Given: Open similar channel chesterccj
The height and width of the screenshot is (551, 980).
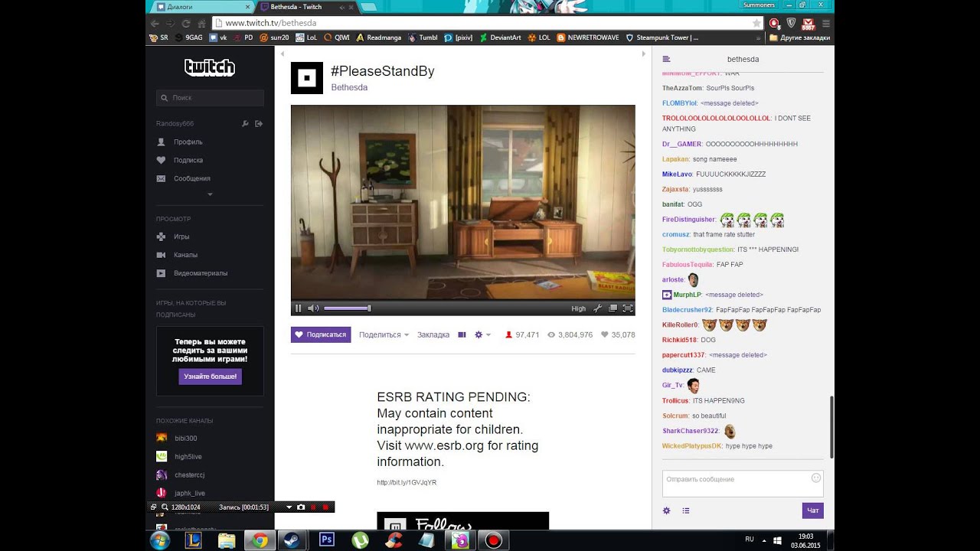Looking at the screenshot, I should pyautogui.click(x=181, y=475).
